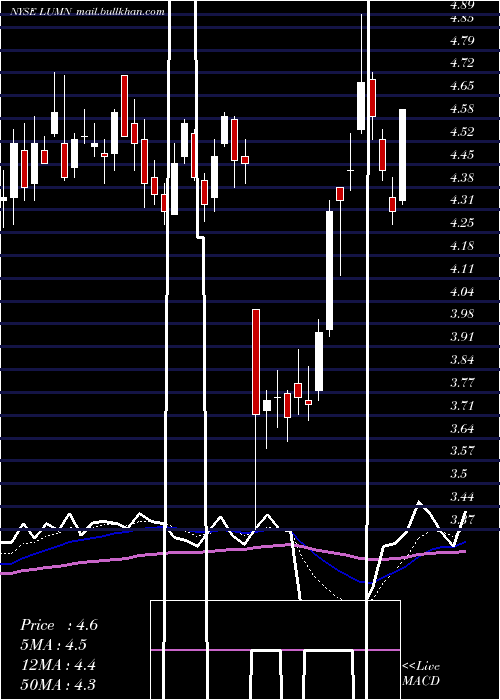
Task: Click the 4.11 price axis label
Action: pyautogui.click(x=462, y=269)
